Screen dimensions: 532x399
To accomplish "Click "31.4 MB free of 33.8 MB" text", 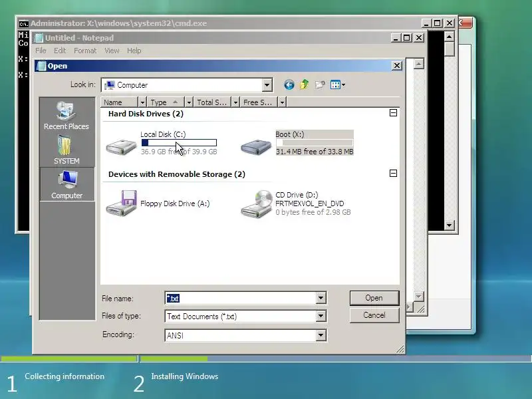I will [315, 152].
